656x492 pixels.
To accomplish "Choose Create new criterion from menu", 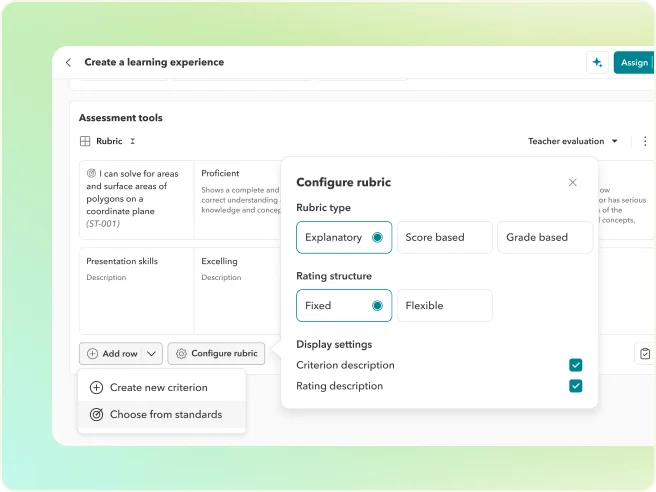I will (160, 387).
